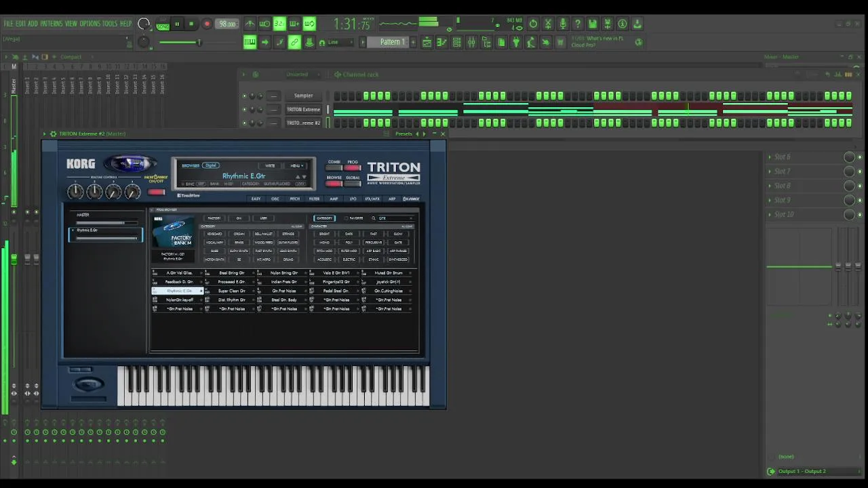868x488 pixels.
Task: Open Presets menu in plugin titlebar
Action: 403,134
